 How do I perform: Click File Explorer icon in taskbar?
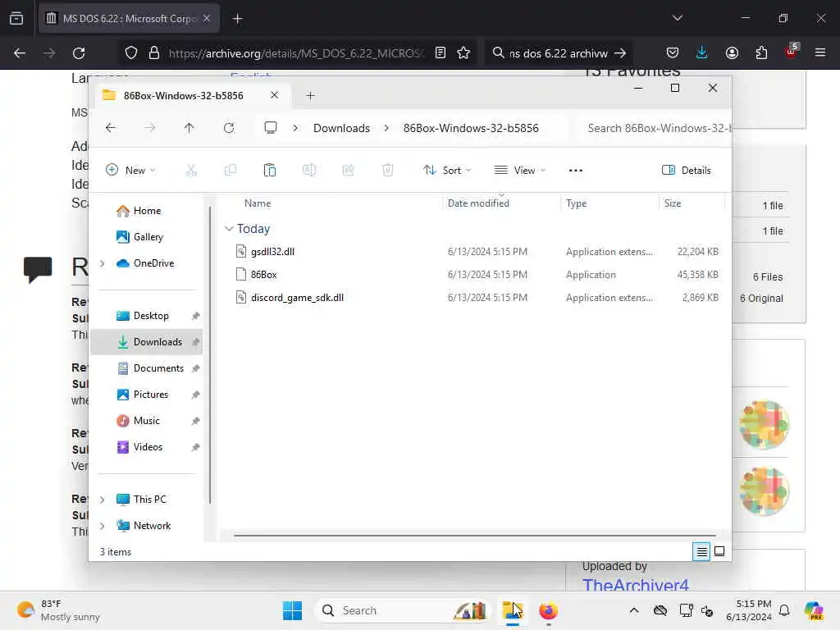(x=512, y=610)
